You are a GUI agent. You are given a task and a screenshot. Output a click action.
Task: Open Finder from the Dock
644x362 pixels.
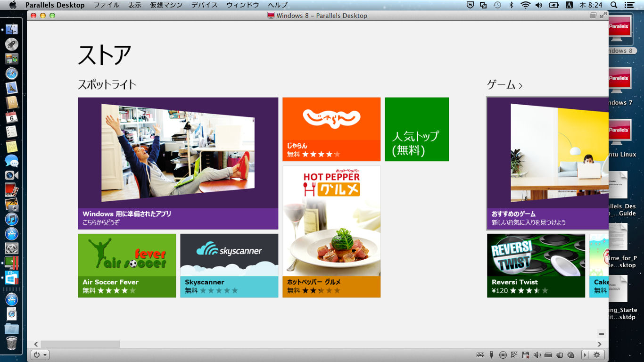(x=11, y=29)
